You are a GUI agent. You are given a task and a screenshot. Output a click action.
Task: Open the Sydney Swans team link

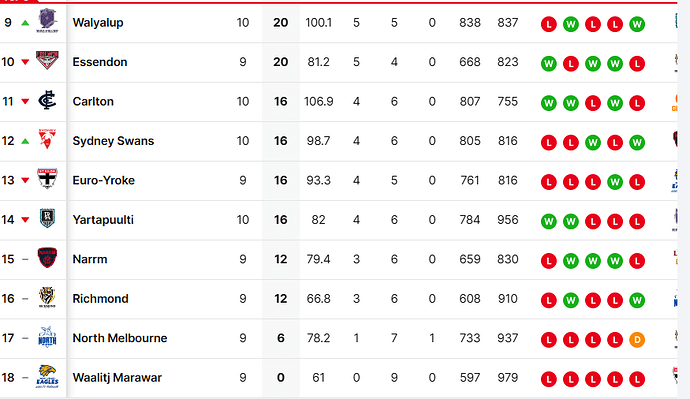coord(113,141)
